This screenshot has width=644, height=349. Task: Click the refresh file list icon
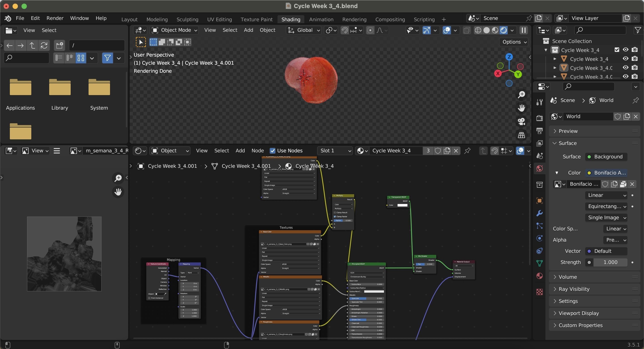(x=44, y=45)
